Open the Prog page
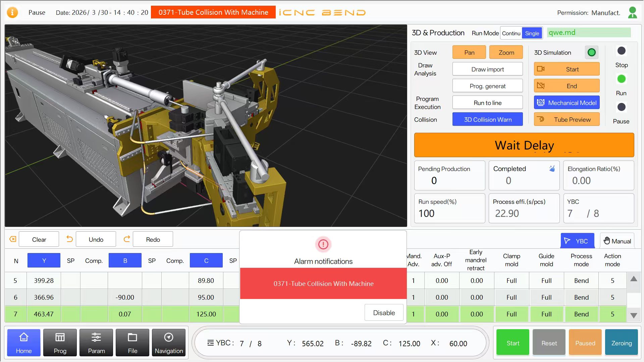The image size is (644, 362). 60,343
